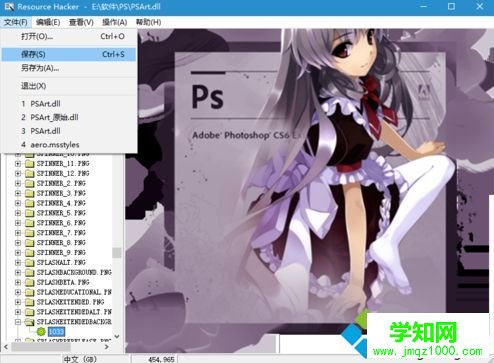Open recent file 2 PSArt_原始.dll

tap(69, 118)
